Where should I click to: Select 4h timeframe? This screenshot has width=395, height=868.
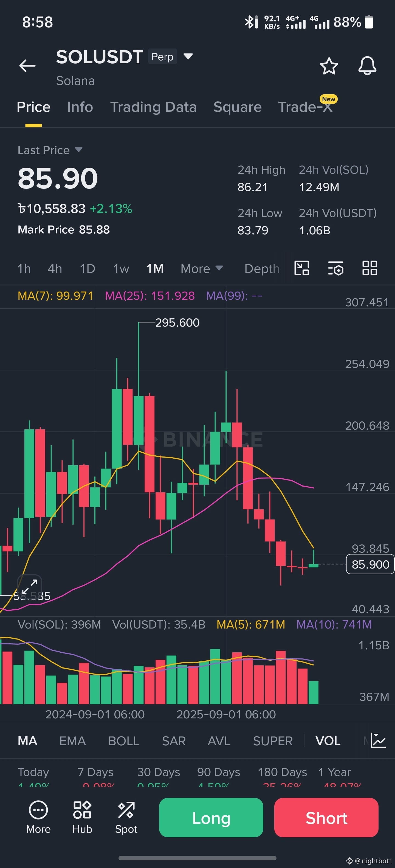click(x=55, y=269)
